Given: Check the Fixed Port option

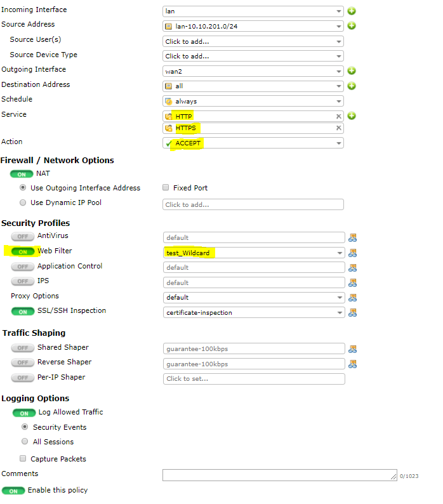Looking at the screenshot, I should 166,188.
